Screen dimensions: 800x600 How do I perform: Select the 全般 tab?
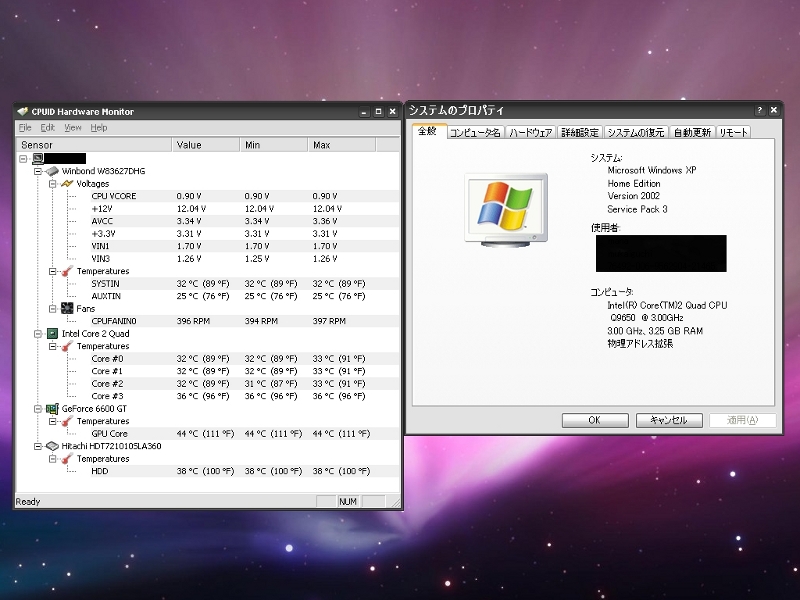(428, 131)
